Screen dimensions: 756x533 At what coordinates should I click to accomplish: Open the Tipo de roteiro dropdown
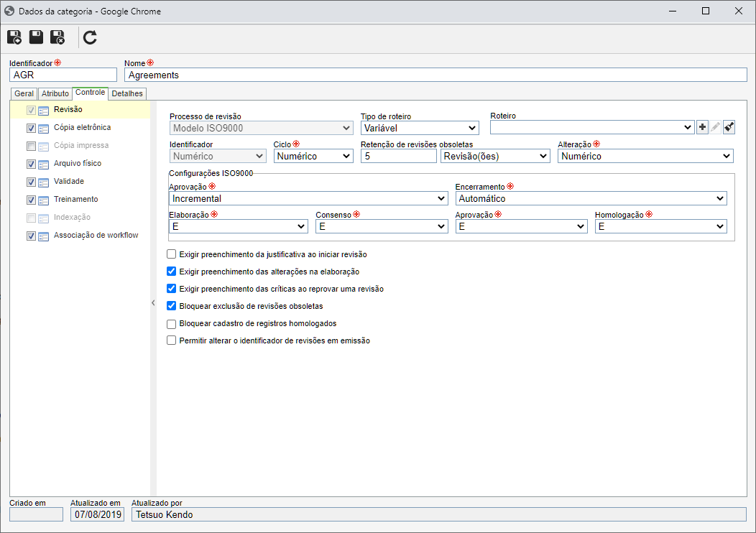click(x=420, y=128)
